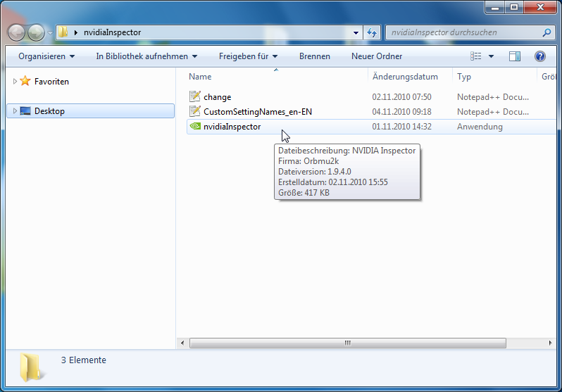Open the Freigeben für menu
The image size is (562, 392).
click(248, 56)
